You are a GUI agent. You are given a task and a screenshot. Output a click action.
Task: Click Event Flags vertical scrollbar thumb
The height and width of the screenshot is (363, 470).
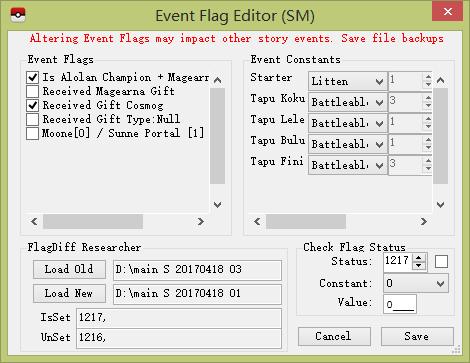tap(218, 136)
